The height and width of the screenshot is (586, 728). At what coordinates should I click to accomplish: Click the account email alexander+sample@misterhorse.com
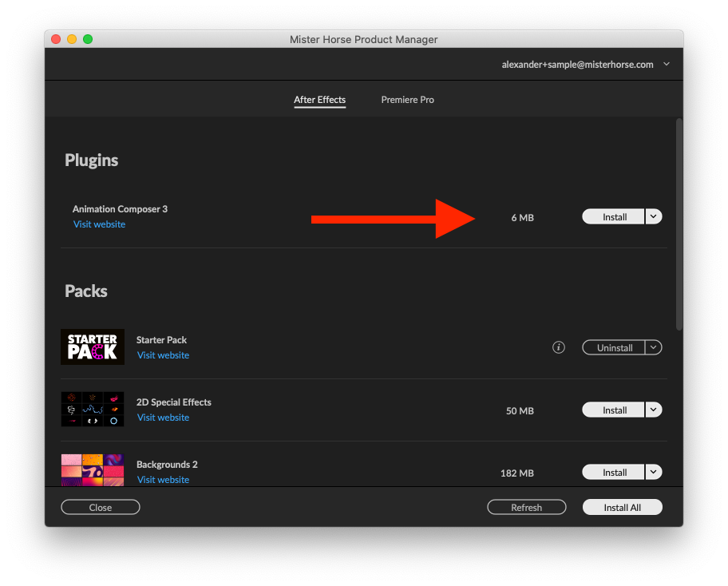577,65
